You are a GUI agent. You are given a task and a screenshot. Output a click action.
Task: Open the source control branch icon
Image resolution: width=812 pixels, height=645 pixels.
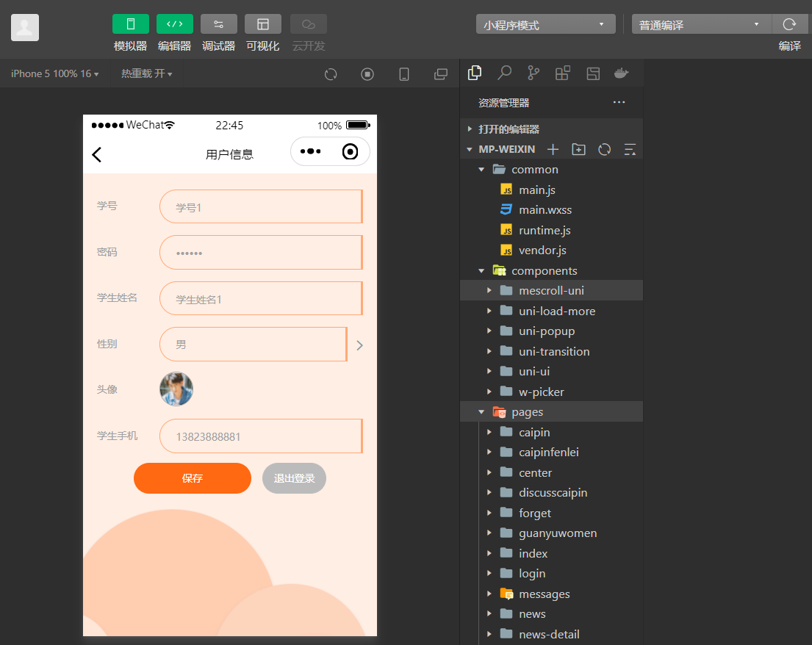click(x=533, y=73)
